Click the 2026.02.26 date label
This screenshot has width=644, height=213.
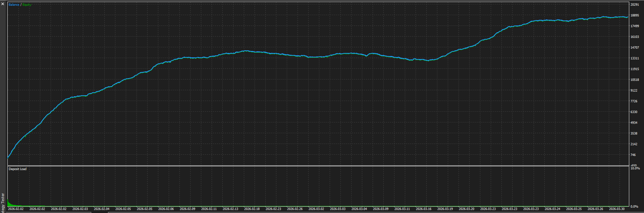click(x=295, y=209)
